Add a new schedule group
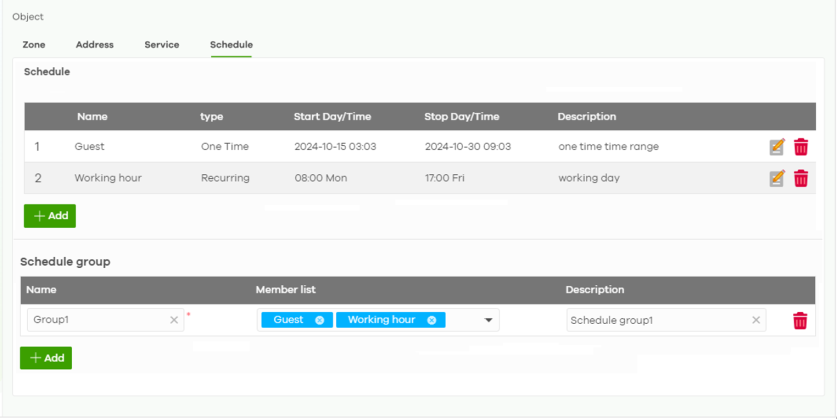This screenshot has height=419, width=837. 46,358
